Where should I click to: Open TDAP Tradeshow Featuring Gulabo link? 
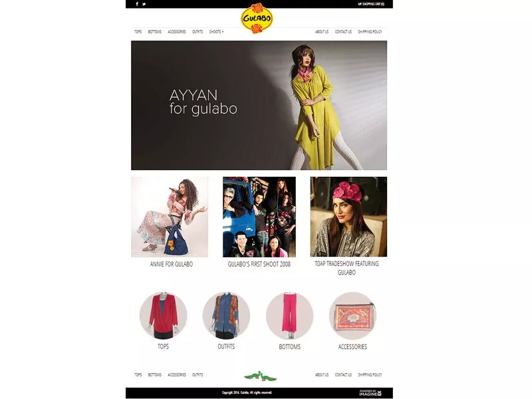click(x=346, y=268)
